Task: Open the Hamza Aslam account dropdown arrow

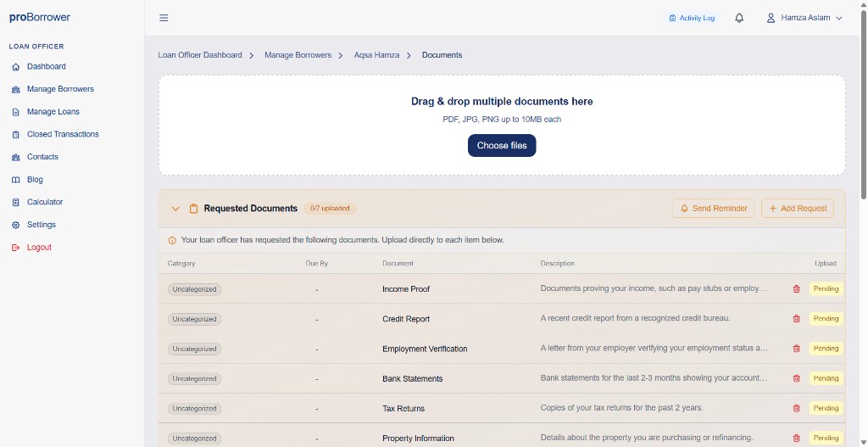Action: tap(838, 19)
